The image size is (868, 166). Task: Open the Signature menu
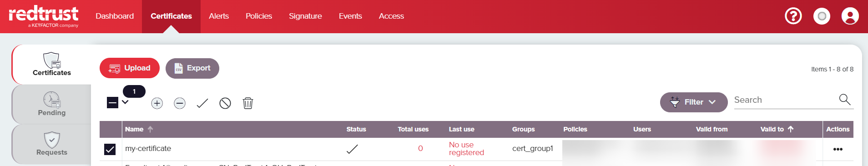[x=305, y=16]
